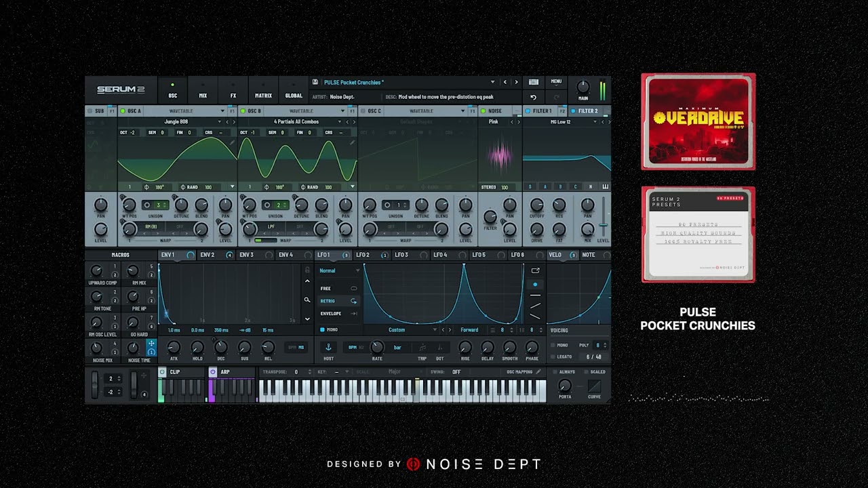Viewport: 868px width, 488px height.
Task: Select the ENVELOPE LFO trigger mode
Action: [338, 313]
